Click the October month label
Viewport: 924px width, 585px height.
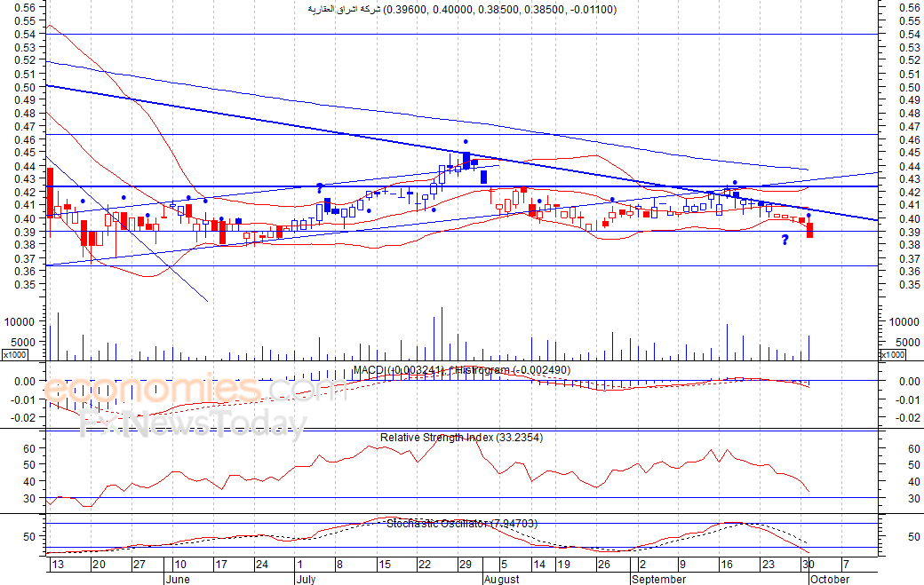(x=830, y=579)
